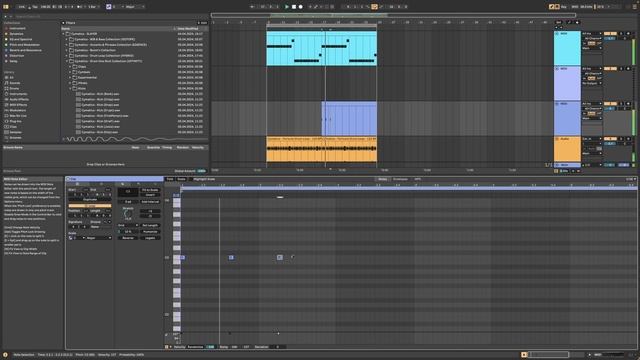This screenshot has height=360, width=640.
Task: Click the 140.00 tempo field
Action: [x=45, y=7]
